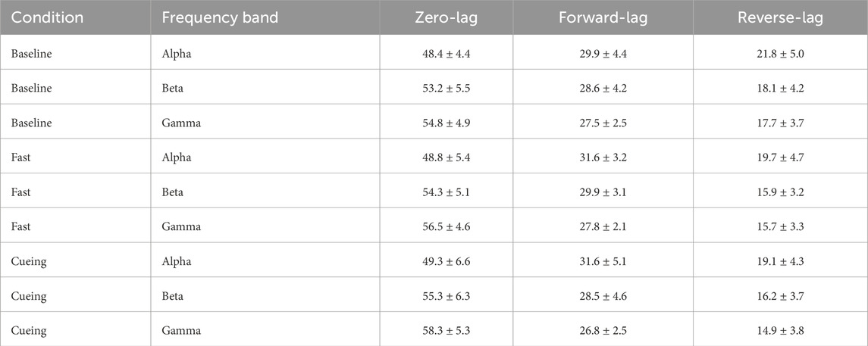Image resolution: width=868 pixels, height=346 pixels.
Task: Click the 29.9 ± 3.1 forward-lag cell
Action: tap(603, 192)
